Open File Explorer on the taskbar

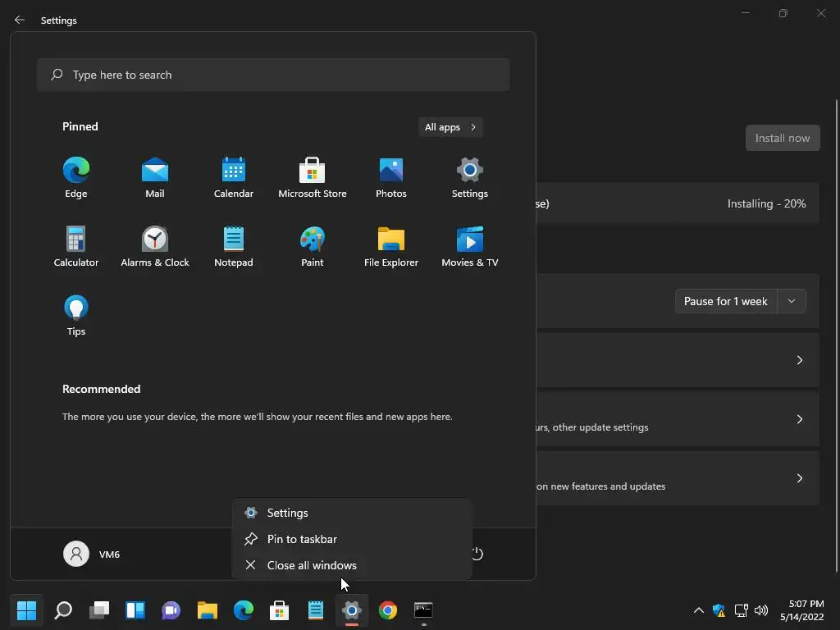tap(208, 609)
